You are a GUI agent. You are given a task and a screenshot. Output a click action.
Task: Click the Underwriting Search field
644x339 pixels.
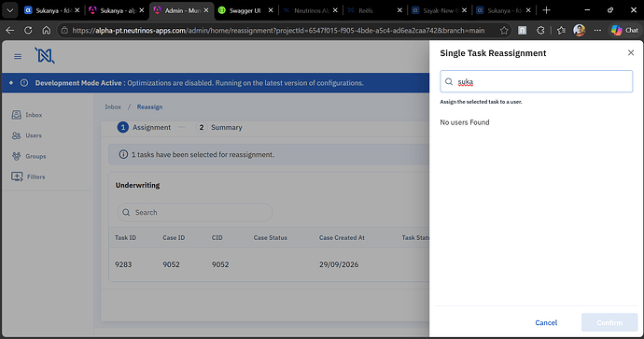tap(195, 212)
